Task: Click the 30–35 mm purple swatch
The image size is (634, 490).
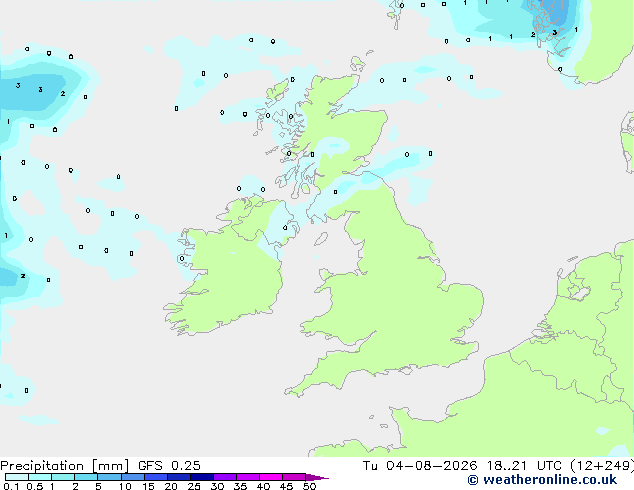Action: pyautogui.click(x=225, y=477)
